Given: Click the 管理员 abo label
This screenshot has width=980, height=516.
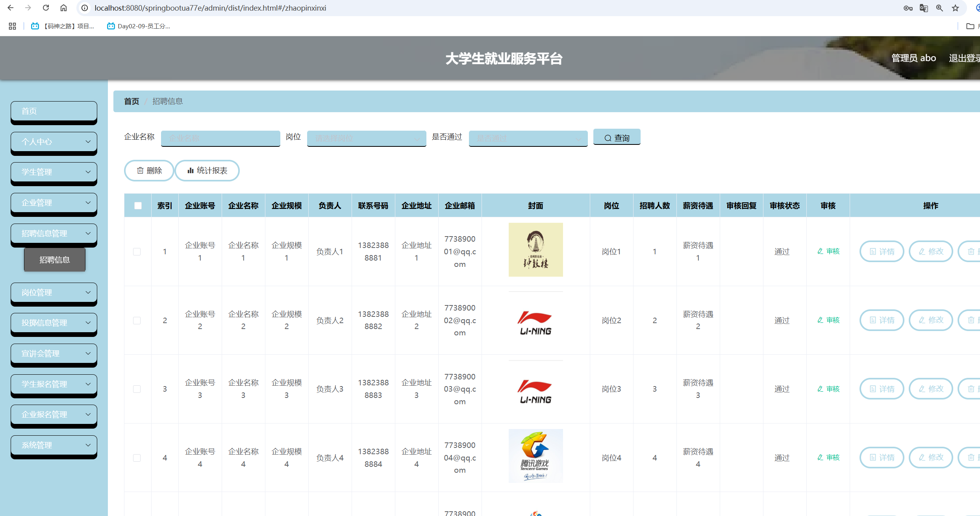Looking at the screenshot, I should (913, 58).
